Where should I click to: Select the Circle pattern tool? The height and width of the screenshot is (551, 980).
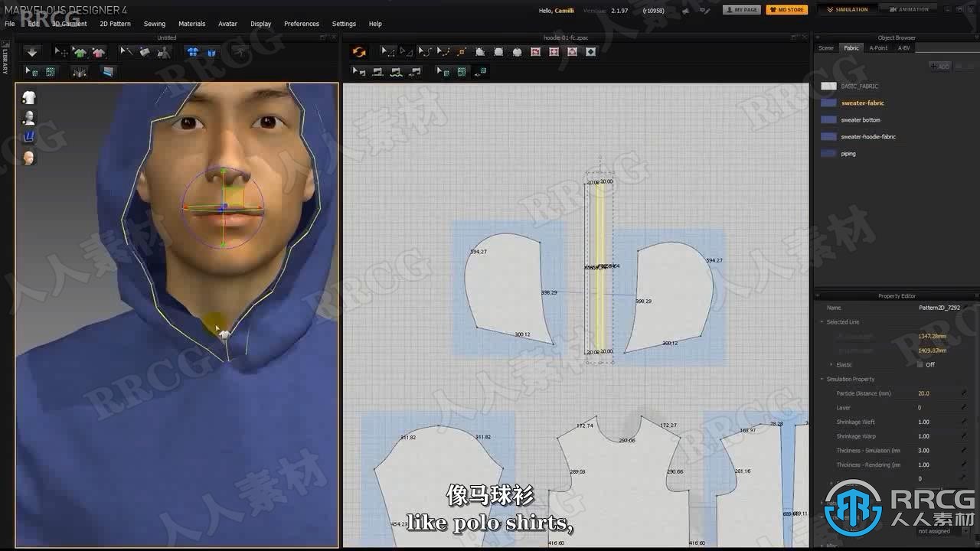pos(517,52)
